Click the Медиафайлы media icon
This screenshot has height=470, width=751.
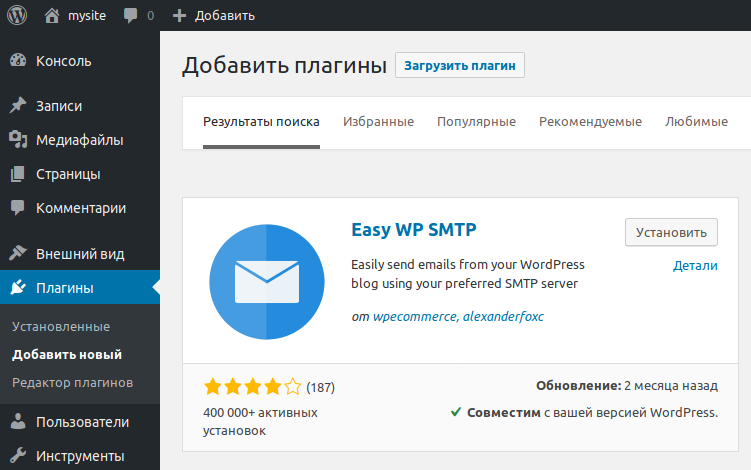(18, 139)
